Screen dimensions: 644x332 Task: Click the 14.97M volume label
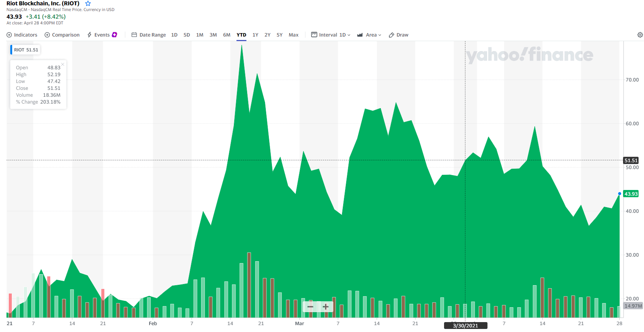(x=633, y=306)
